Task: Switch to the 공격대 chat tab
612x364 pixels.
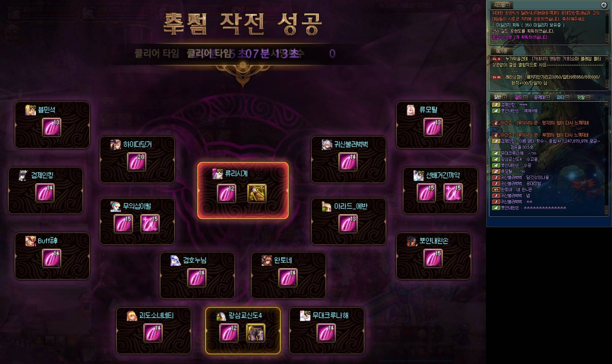Action: click(539, 97)
